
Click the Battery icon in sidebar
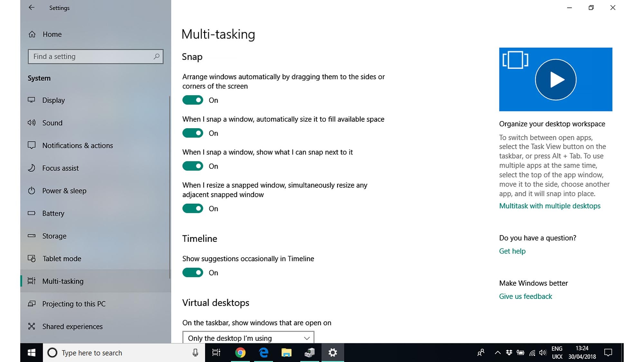[x=31, y=213]
